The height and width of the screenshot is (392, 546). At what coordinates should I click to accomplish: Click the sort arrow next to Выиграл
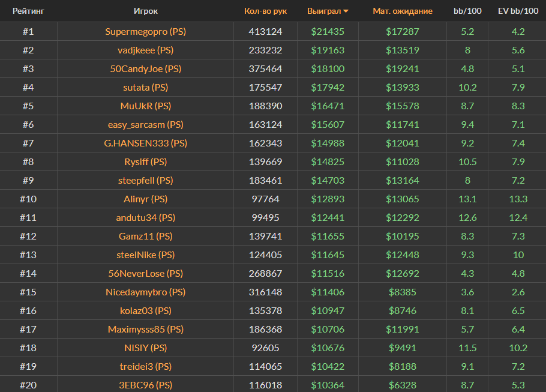[346, 11]
